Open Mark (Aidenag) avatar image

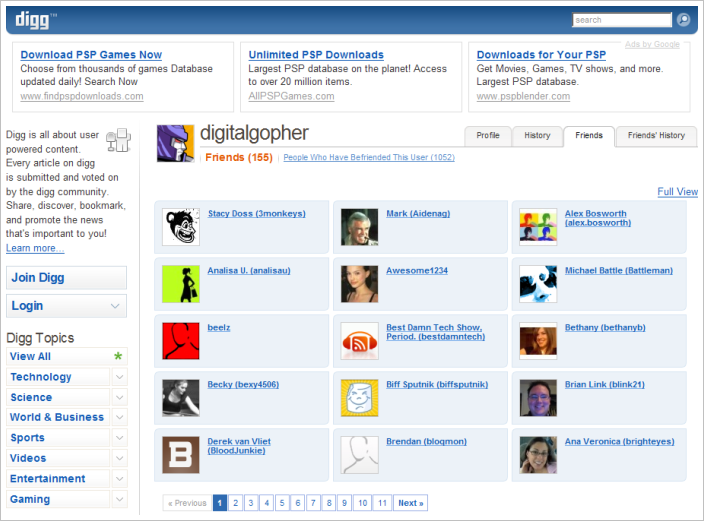(359, 227)
